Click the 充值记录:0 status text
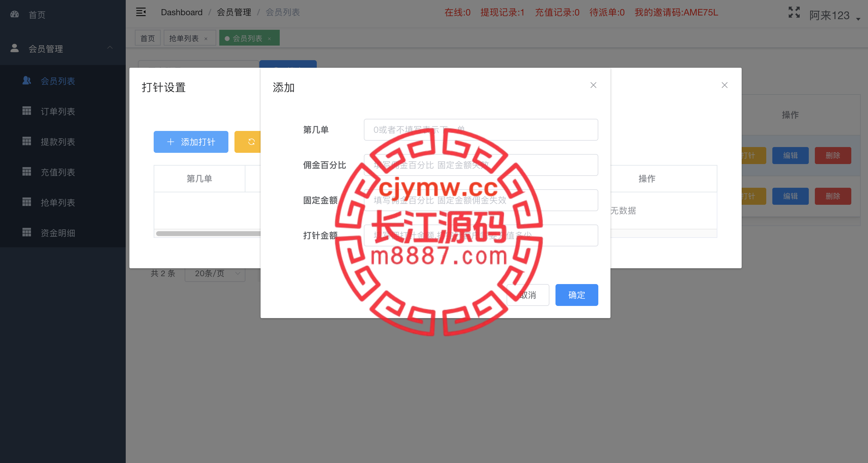This screenshot has height=463, width=868. tap(557, 12)
